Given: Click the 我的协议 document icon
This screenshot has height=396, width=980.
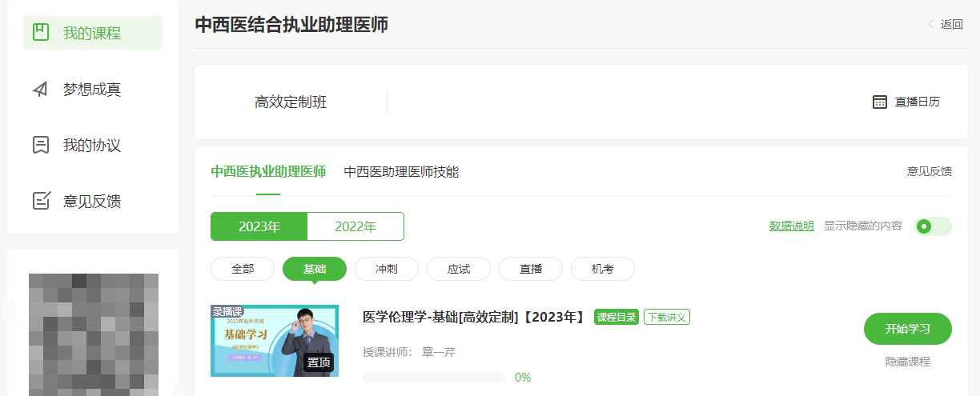Looking at the screenshot, I should (41, 145).
